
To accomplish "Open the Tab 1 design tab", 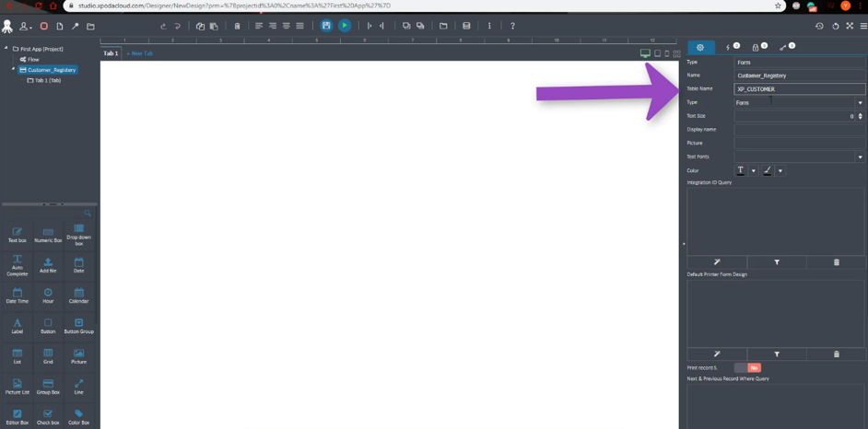I will 111,53.
